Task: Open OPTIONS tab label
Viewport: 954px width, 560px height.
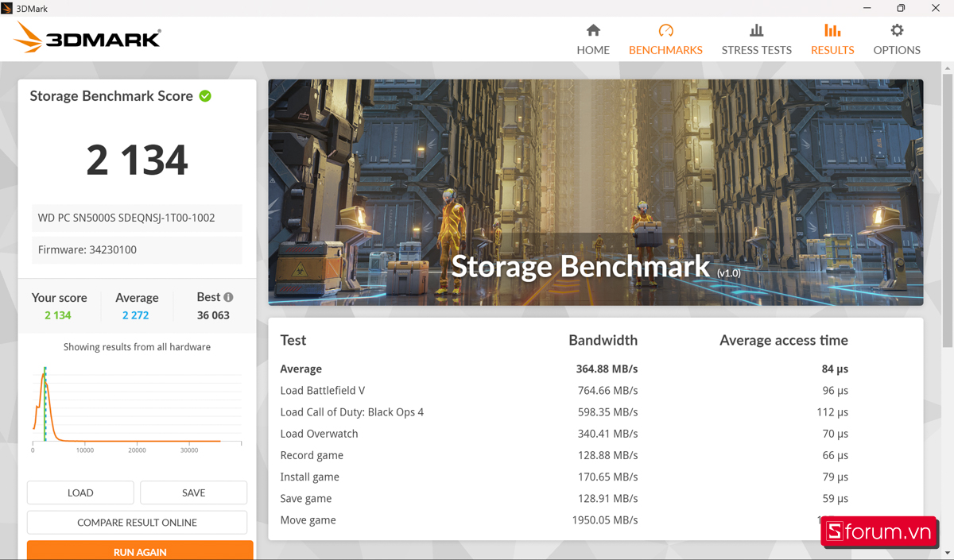Action: [x=897, y=49]
